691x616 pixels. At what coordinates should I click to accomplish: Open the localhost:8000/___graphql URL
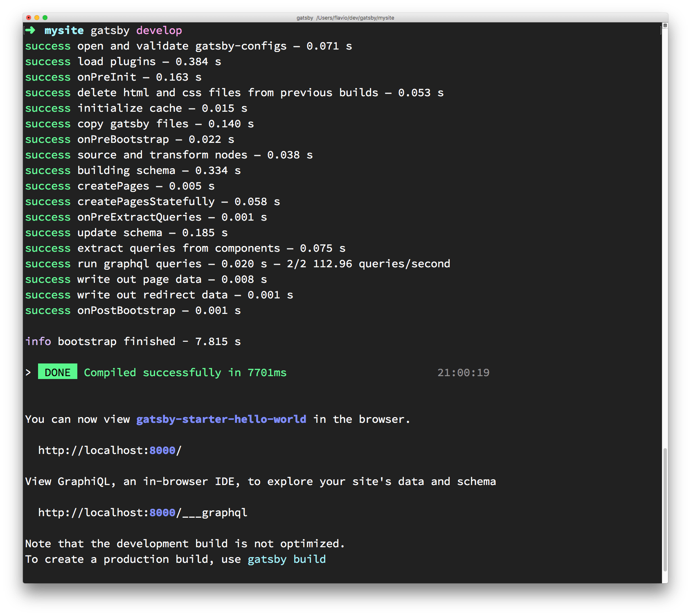[x=142, y=512]
